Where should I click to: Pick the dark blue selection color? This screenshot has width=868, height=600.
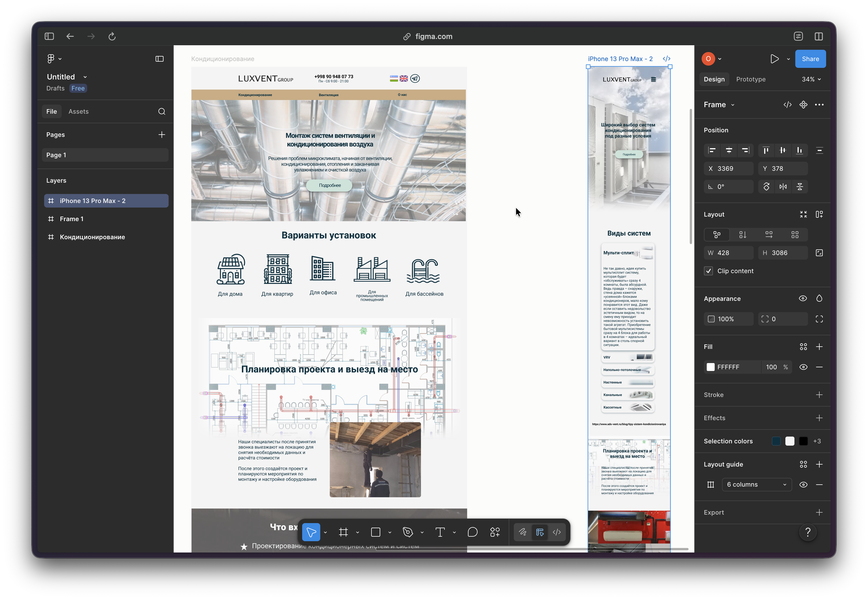point(776,441)
